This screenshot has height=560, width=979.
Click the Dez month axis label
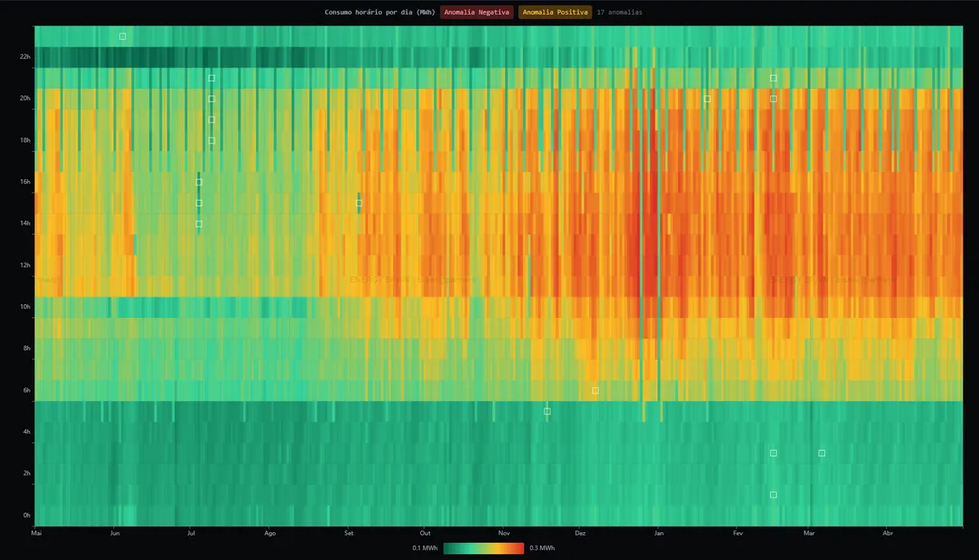click(x=580, y=533)
